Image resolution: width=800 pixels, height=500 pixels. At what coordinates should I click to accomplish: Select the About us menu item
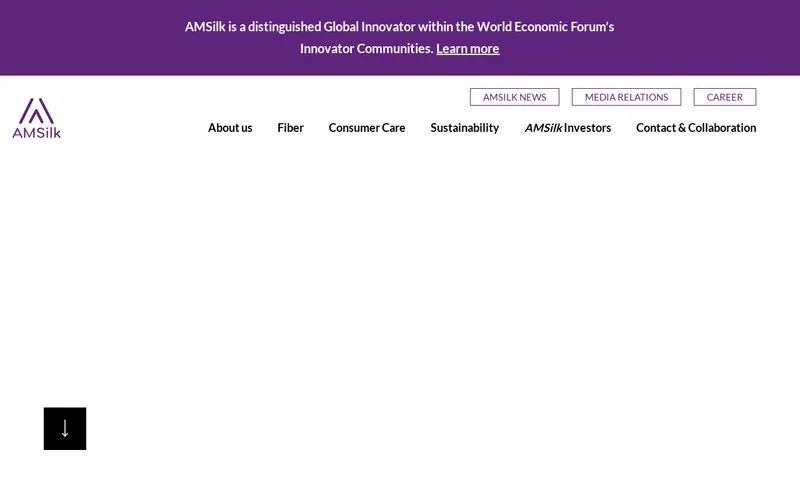coord(230,128)
